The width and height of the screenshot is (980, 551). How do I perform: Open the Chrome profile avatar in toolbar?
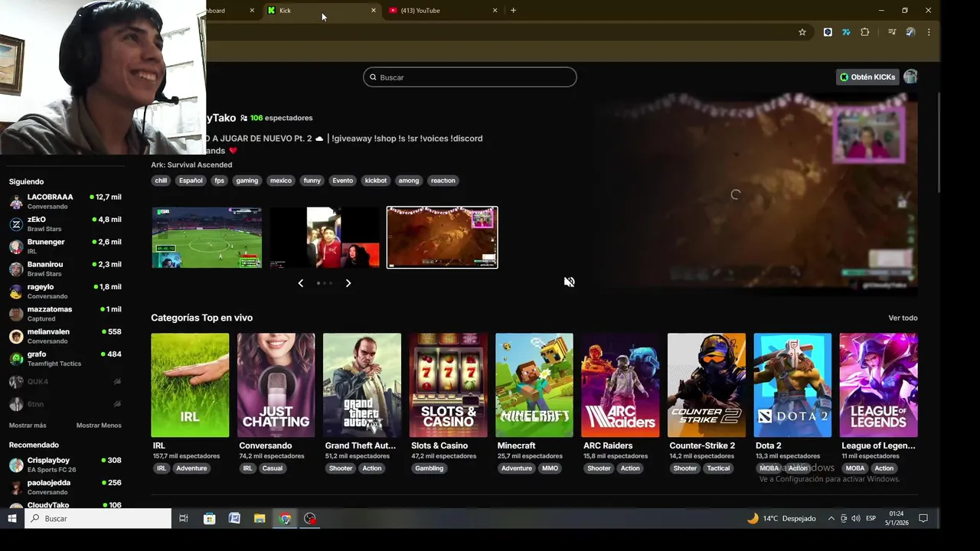910,32
